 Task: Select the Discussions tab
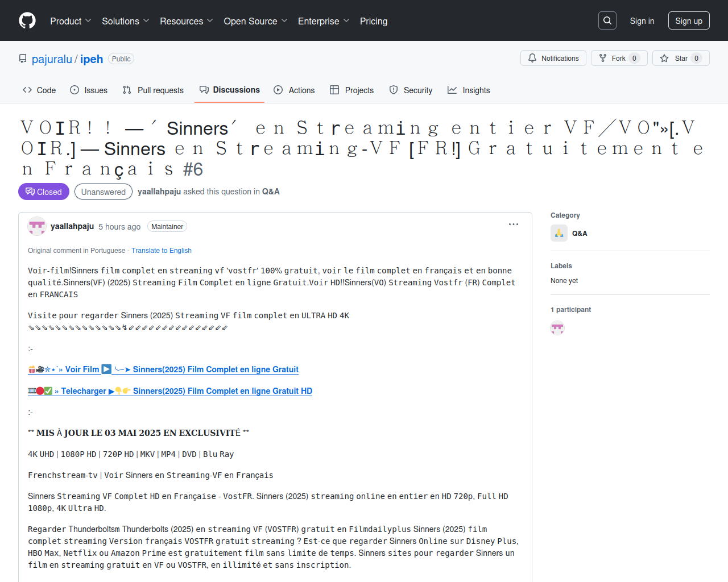[230, 90]
